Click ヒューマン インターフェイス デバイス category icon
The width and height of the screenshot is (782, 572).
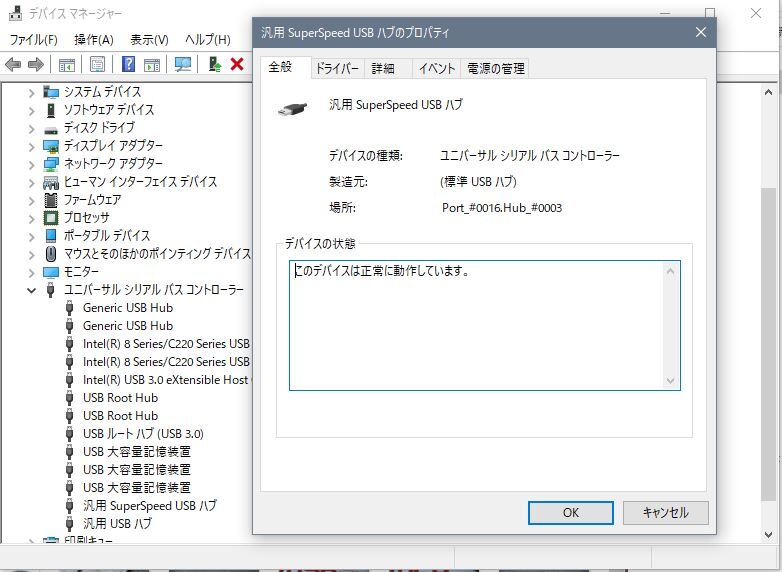click(x=51, y=183)
